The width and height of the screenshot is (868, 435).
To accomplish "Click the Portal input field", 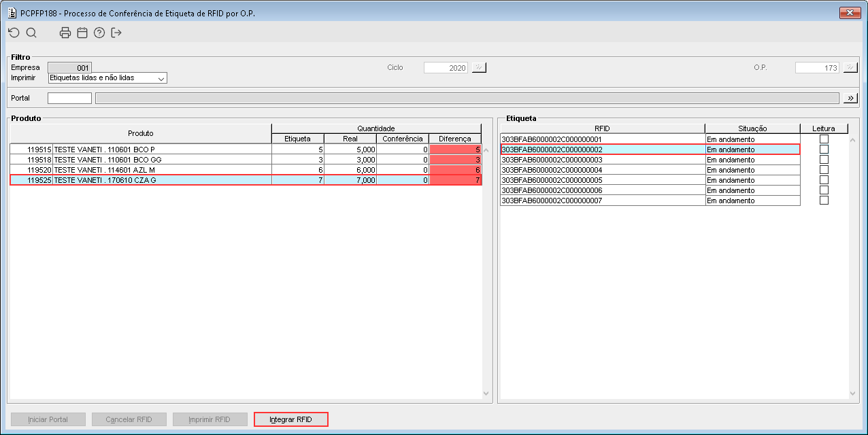I will point(69,99).
